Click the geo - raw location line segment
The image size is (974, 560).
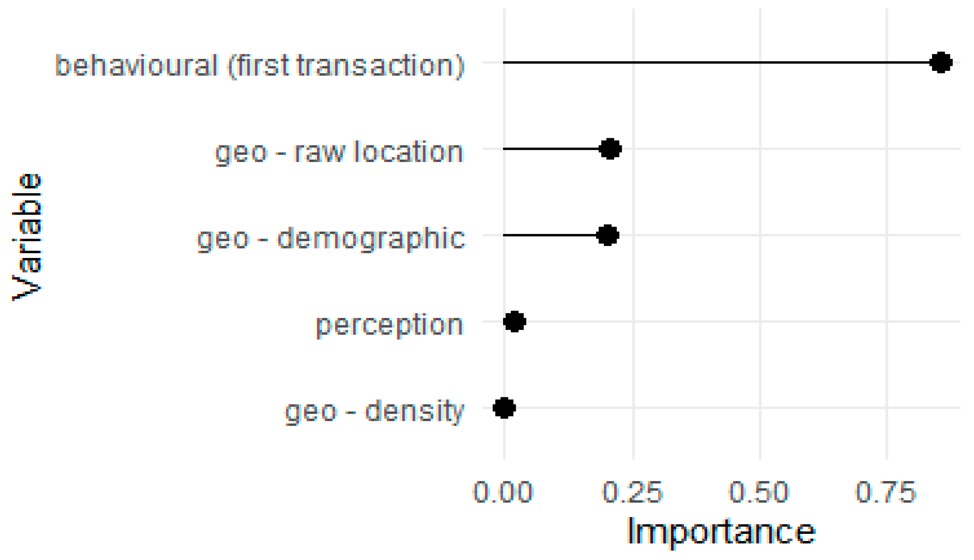coord(550,149)
